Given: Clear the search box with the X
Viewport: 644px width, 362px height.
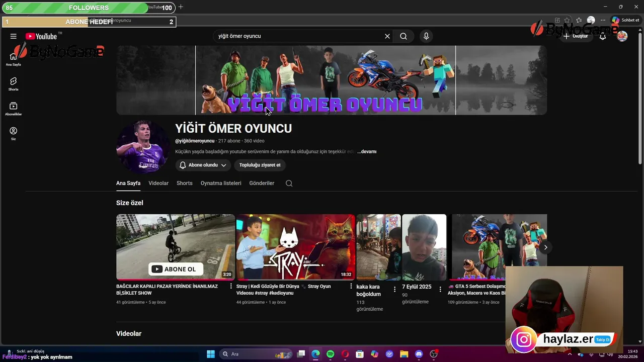Looking at the screenshot, I should click(387, 36).
